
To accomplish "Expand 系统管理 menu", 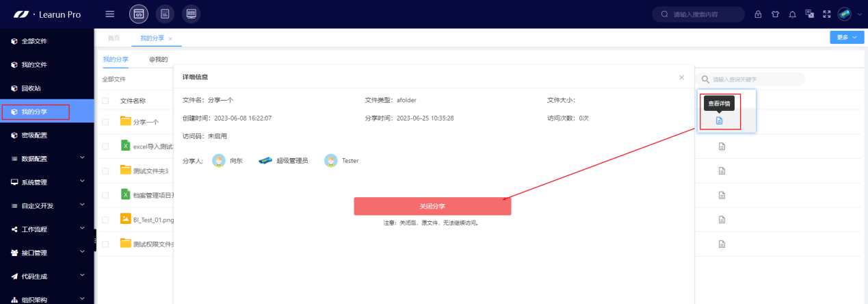I will point(47,182).
